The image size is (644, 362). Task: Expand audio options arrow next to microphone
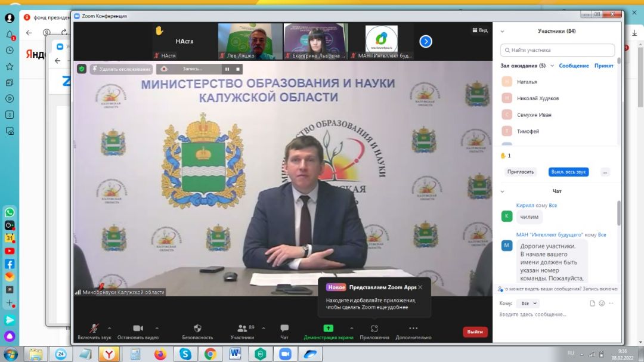[109, 328]
